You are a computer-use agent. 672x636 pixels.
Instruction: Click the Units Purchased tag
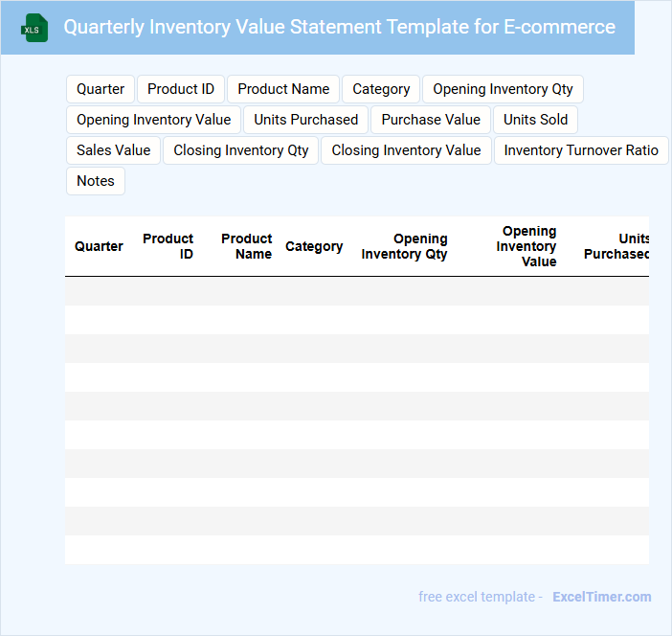coord(305,120)
